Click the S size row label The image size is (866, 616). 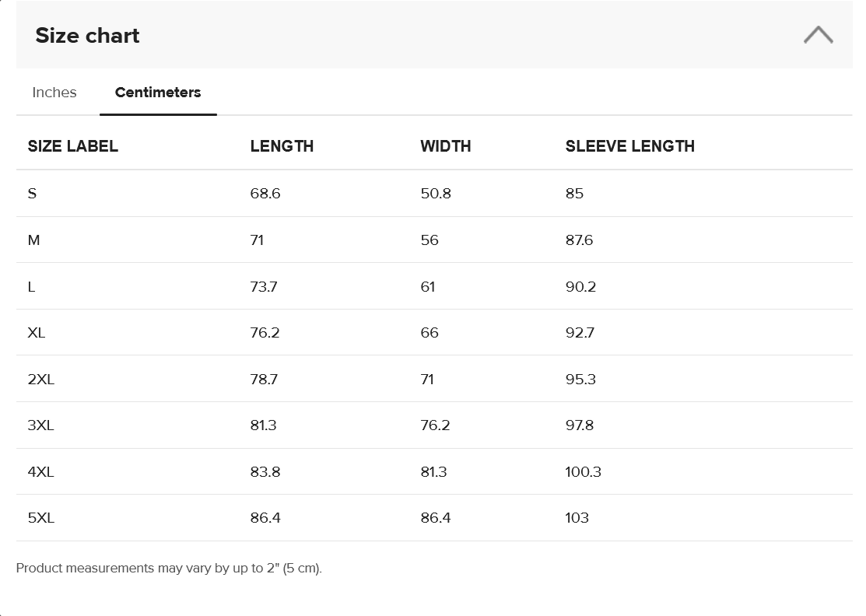(32, 194)
